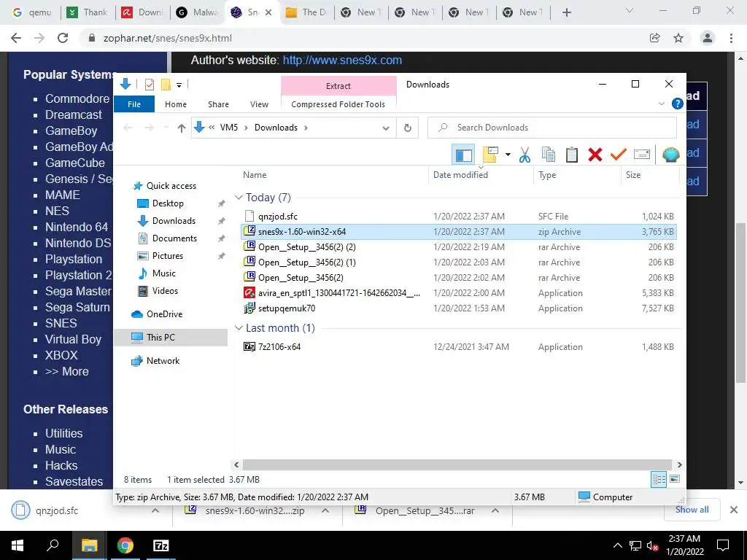The width and height of the screenshot is (747, 560).
Task: Click the Paste clipboard icon in Explorer toolbar
Action: pyautogui.click(x=572, y=155)
